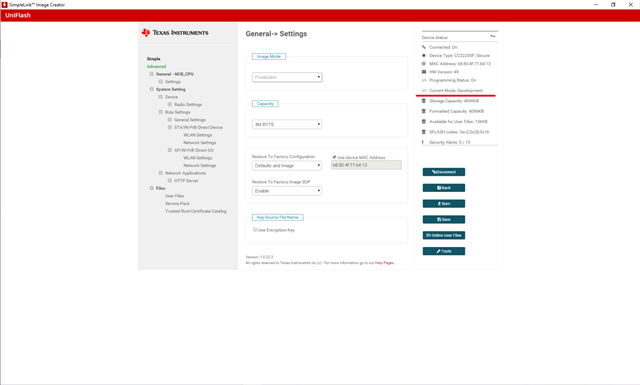Open Network Settings under STA/Wi-Fi Direct Device
The image size is (640, 385).
[200, 142]
